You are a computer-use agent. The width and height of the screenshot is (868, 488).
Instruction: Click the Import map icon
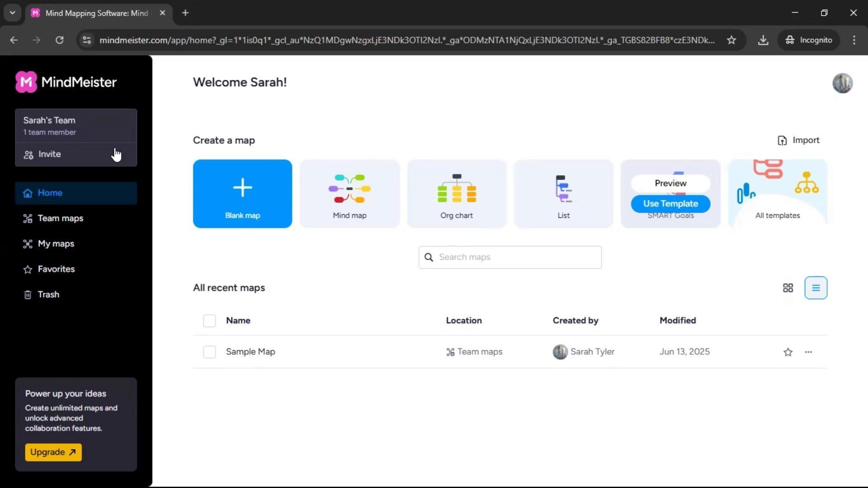click(x=782, y=141)
